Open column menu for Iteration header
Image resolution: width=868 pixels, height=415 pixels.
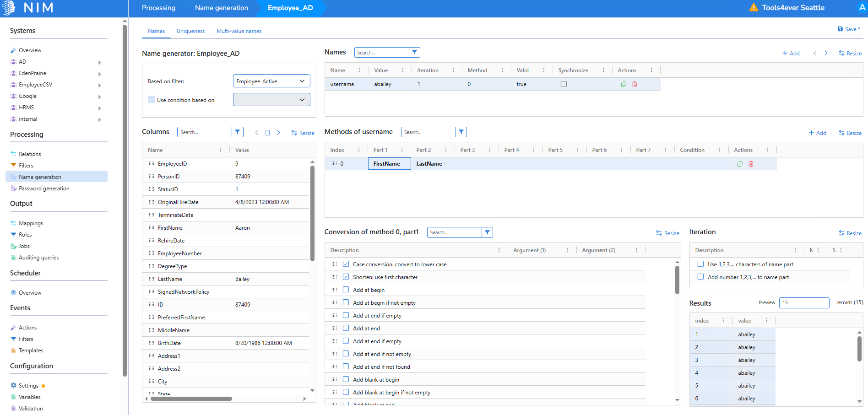(453, 70)
